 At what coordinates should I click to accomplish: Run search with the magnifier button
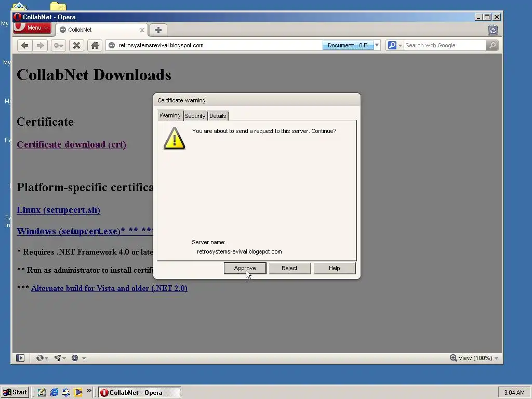(493, 45)
